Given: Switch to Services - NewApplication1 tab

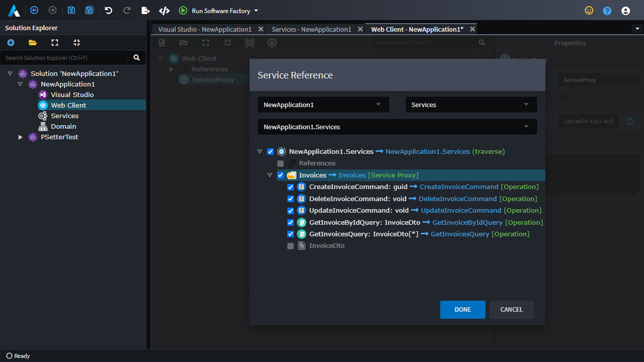Looking at the screenshot, I should (x=311, y=29).
